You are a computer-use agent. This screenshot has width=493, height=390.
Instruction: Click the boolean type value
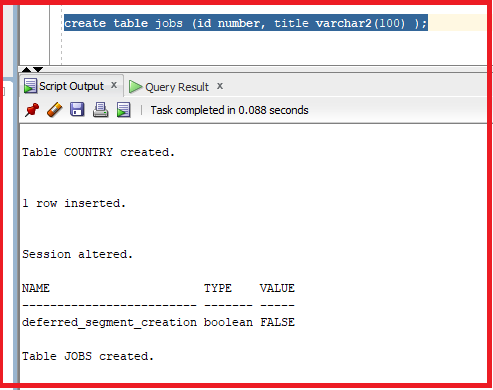(228, 322)
